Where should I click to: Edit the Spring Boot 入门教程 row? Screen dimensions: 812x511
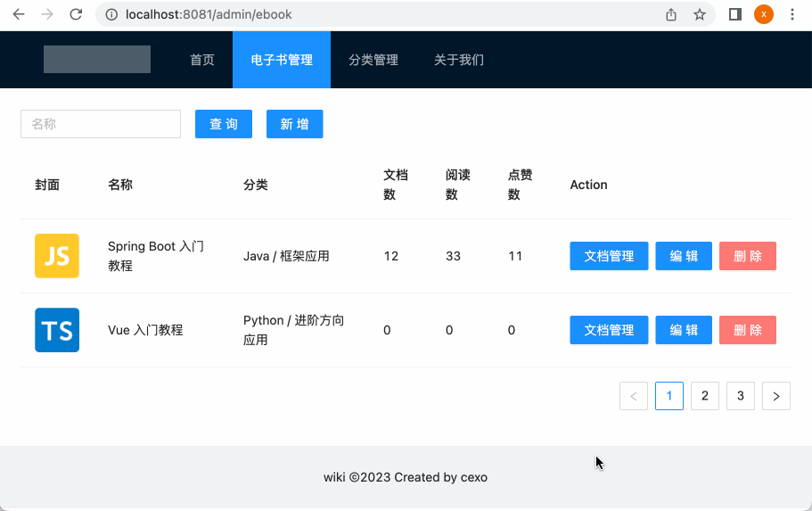684,256
